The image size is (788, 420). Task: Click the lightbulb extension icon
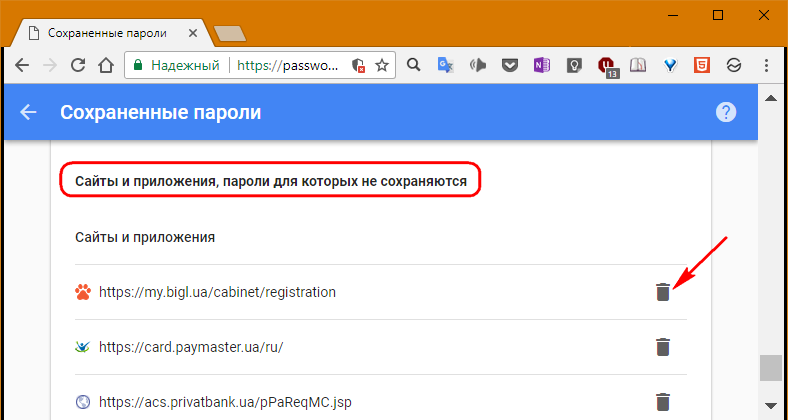coord(574,65)
